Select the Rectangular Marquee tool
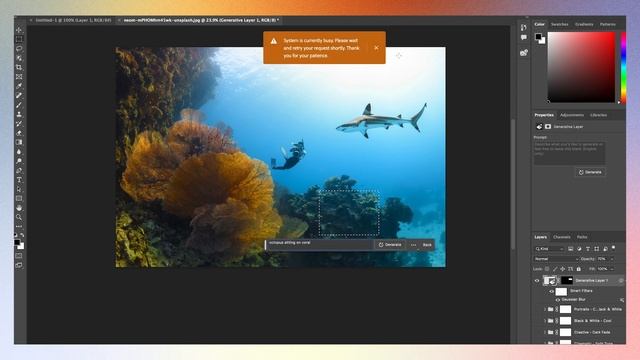This screenshot has height=360, width=640. click(19, 39)
